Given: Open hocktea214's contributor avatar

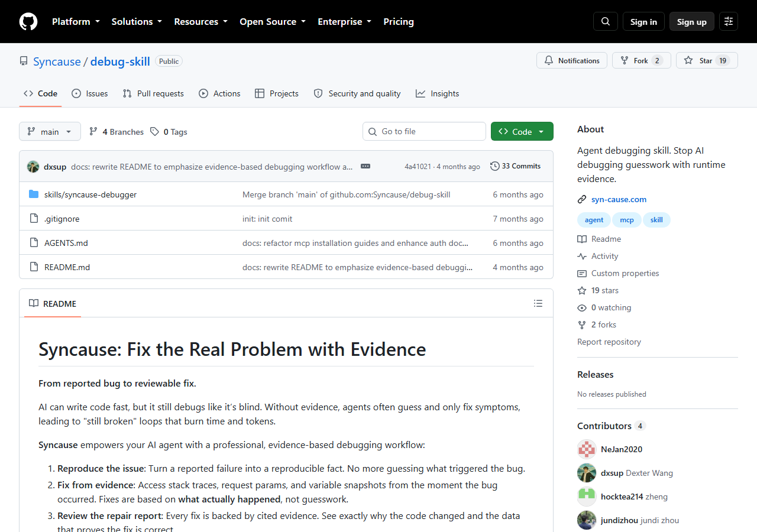Looking at the screenshot, I should click(x=587, y=497).
